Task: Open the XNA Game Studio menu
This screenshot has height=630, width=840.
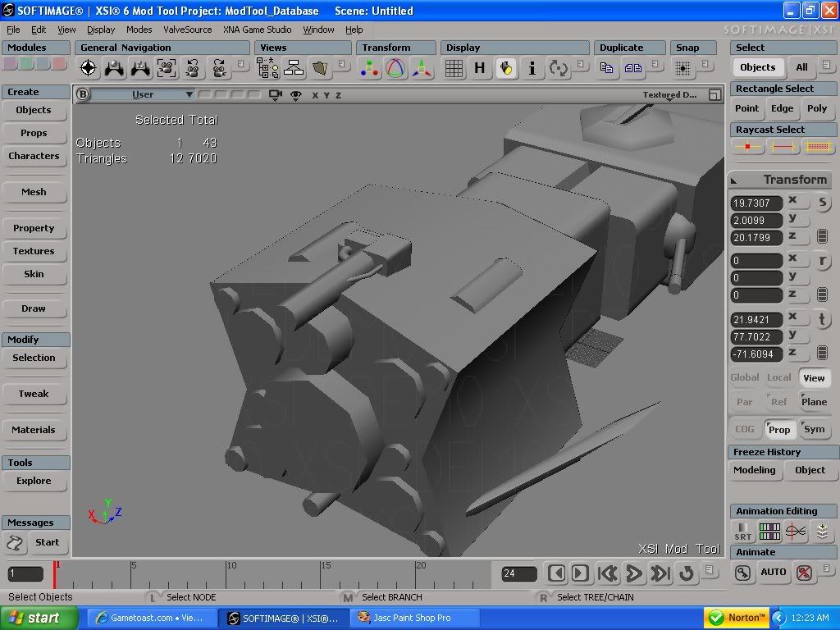Action: 257,30
